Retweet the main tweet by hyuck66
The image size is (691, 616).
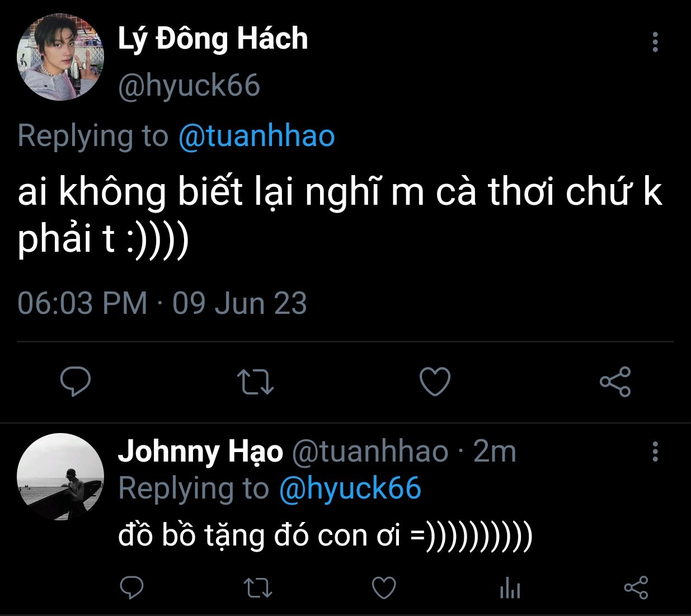255,382
